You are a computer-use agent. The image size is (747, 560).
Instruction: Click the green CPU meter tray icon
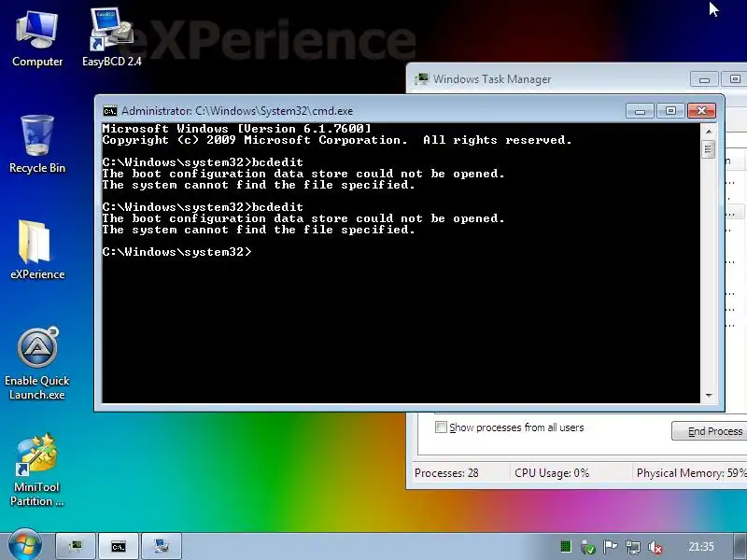[x=566, y=547]
